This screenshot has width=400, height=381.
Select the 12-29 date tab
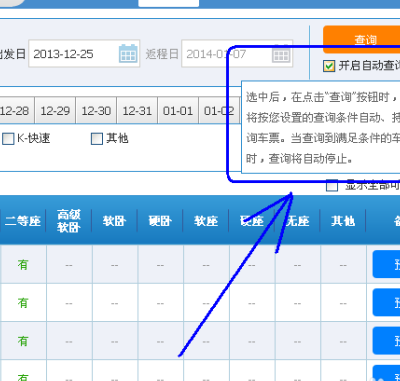(x=55, y=111)
